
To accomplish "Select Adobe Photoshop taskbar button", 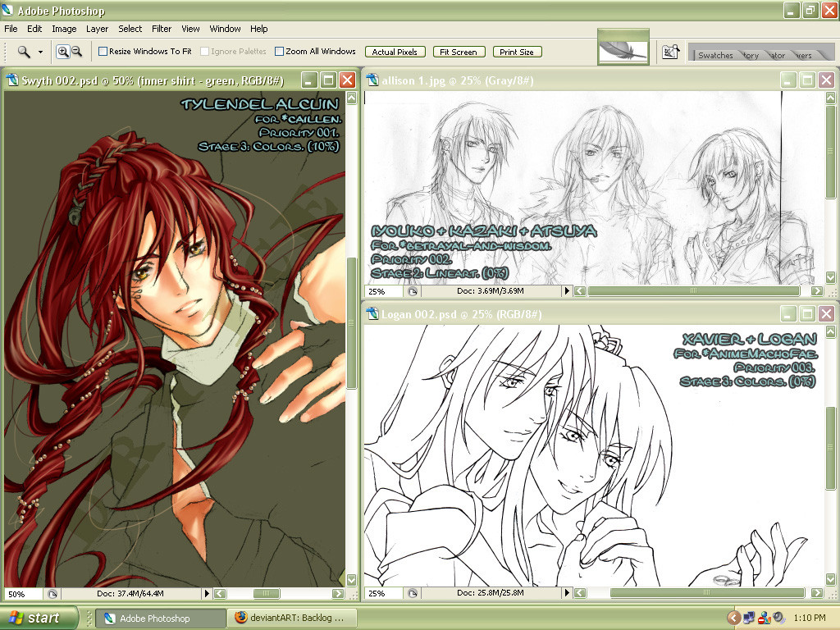I will pos(161,619).
